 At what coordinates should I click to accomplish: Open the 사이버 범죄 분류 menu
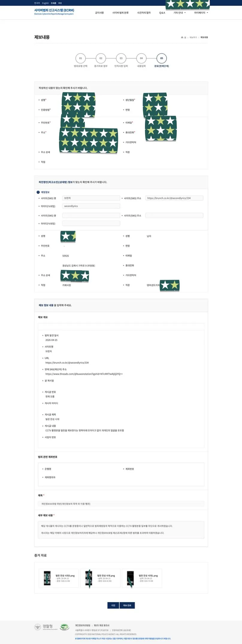tap(120, 13)
